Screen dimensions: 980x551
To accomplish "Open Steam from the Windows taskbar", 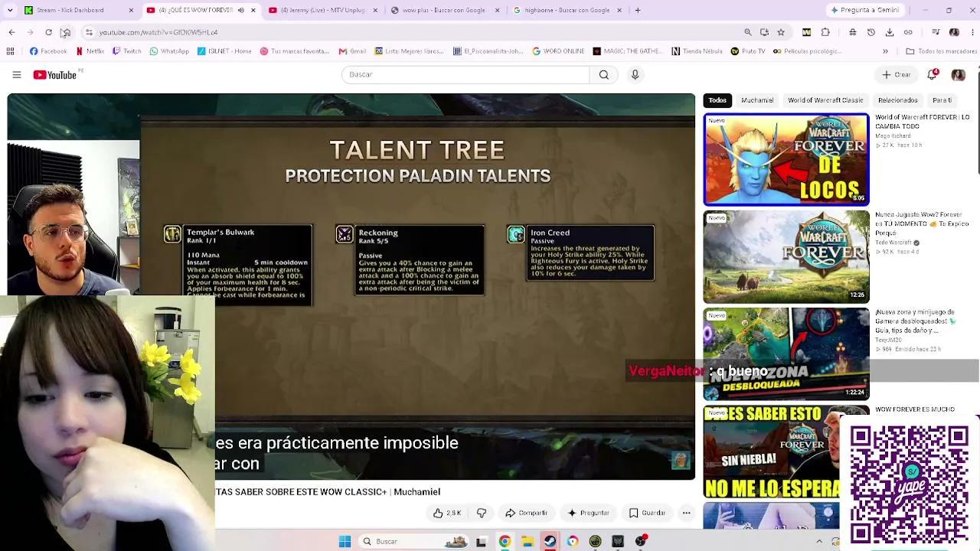I will click(550, 541).
